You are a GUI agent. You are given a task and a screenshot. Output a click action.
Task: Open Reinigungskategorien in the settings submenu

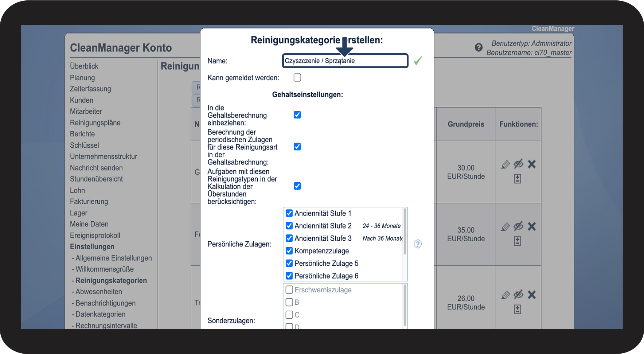coord(111,280)
